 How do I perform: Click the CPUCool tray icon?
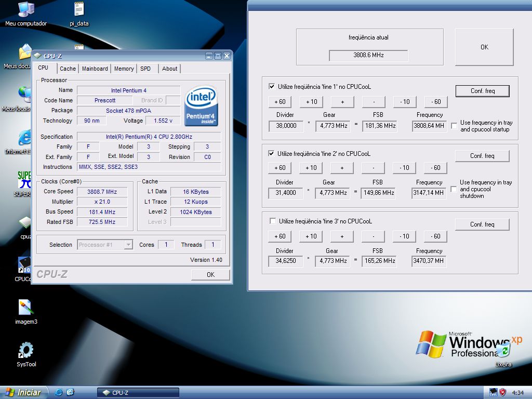494,393
